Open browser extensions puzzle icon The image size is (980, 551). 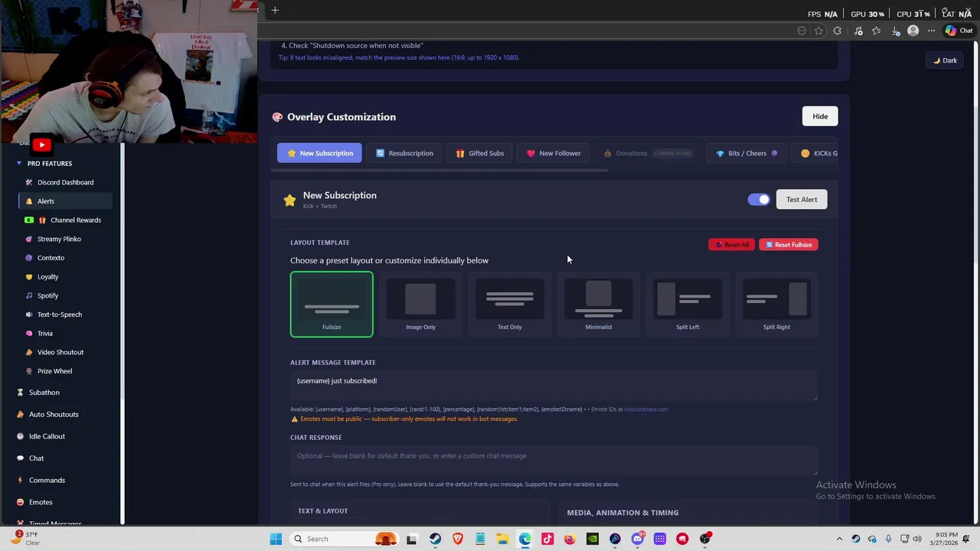tap(837, 31)
